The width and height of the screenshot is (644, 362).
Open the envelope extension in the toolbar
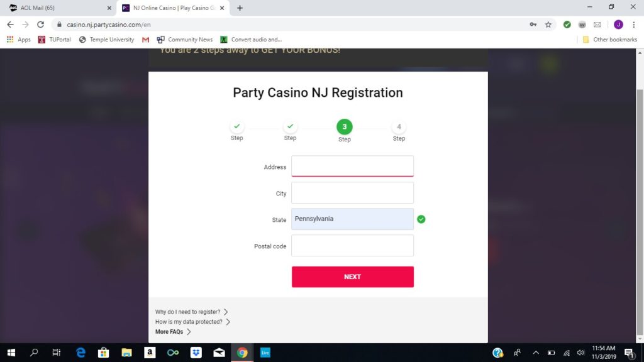(x=596, y=25)
